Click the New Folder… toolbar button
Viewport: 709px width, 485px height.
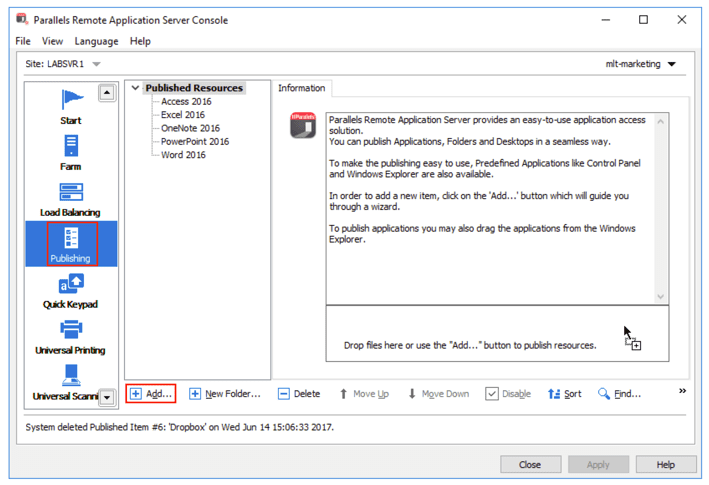[x=225, y=394]
